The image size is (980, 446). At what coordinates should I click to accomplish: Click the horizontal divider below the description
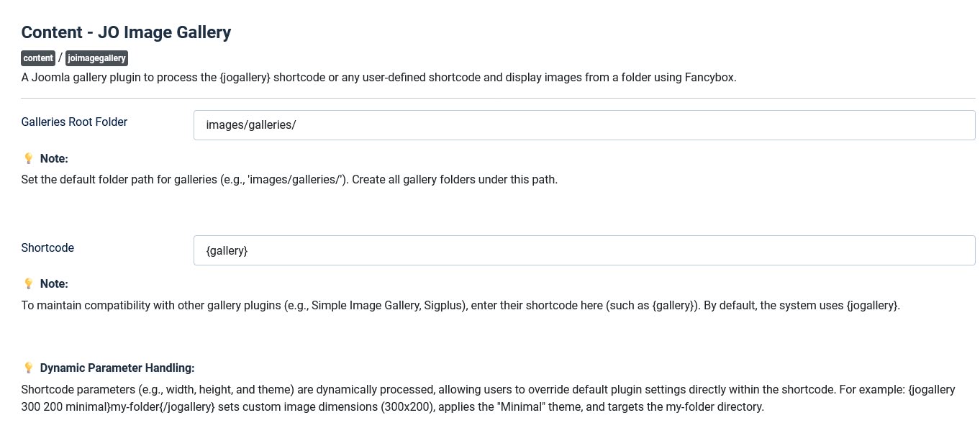pos(496,96)
